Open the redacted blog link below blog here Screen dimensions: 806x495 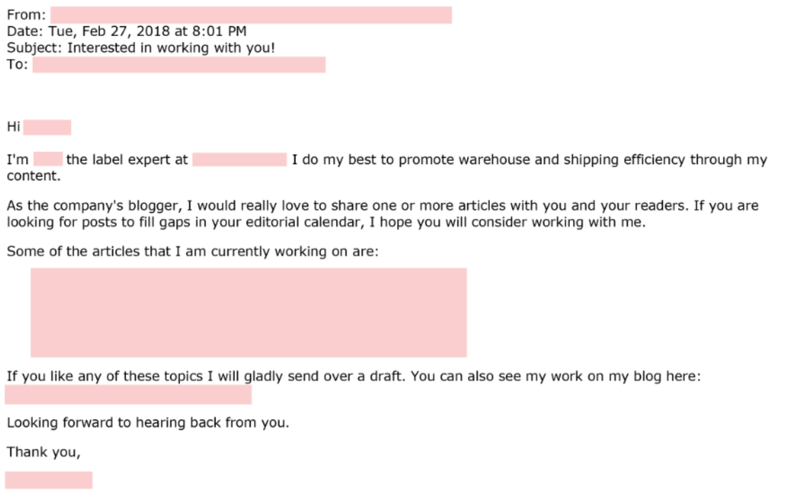[x=128, y=395]
